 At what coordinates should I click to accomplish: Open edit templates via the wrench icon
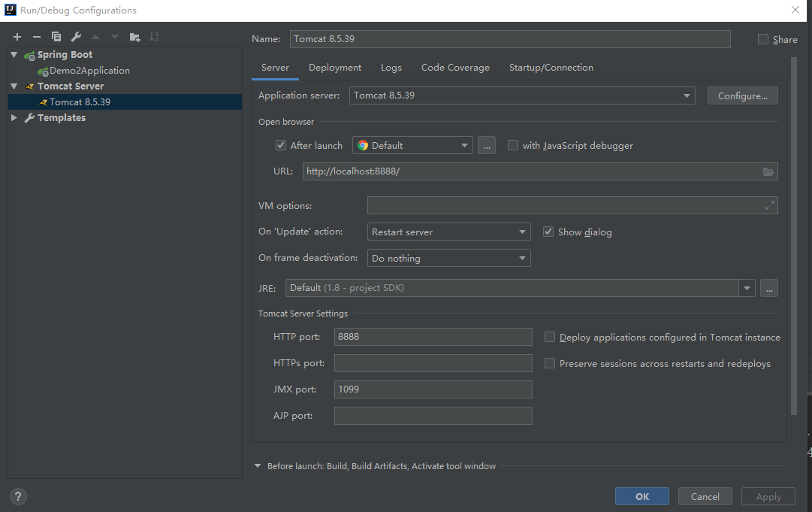pos(76,37)
